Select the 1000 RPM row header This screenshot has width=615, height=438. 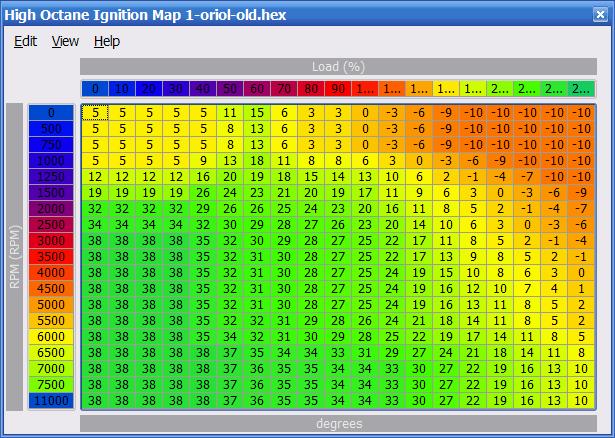pos(51,161)
